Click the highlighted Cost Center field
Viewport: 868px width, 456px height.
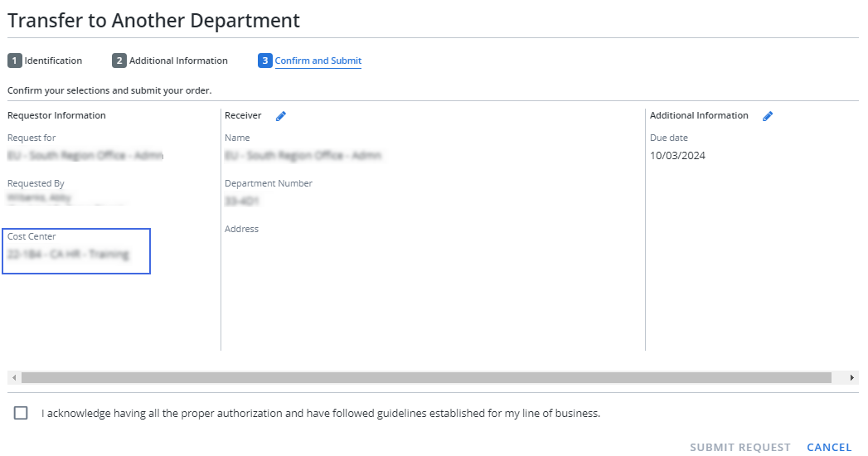(76, 251)
